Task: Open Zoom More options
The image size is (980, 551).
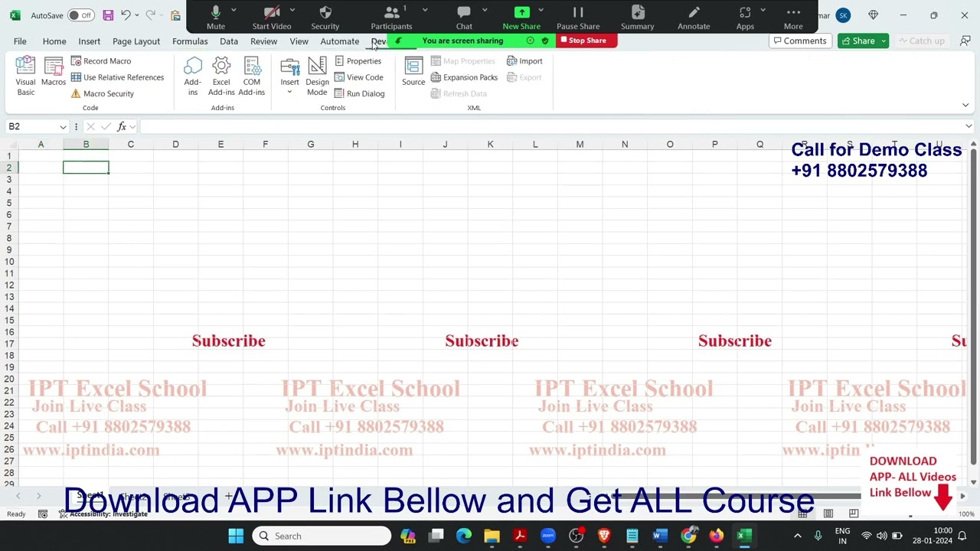Action: (793, 17)
